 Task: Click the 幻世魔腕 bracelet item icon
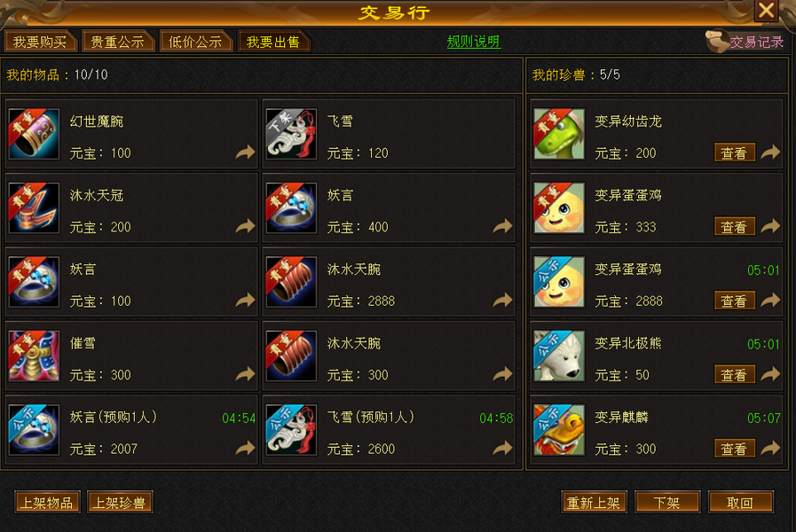34,135
